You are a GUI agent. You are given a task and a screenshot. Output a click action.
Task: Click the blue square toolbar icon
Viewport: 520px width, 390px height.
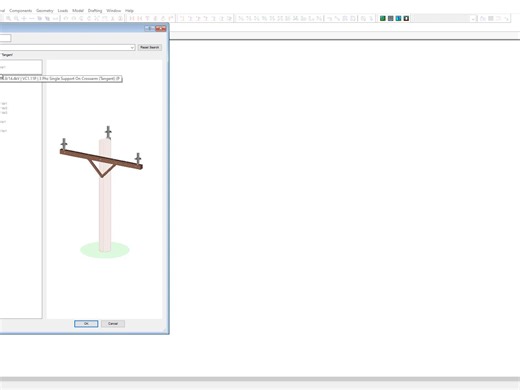(x=398, y=18)
